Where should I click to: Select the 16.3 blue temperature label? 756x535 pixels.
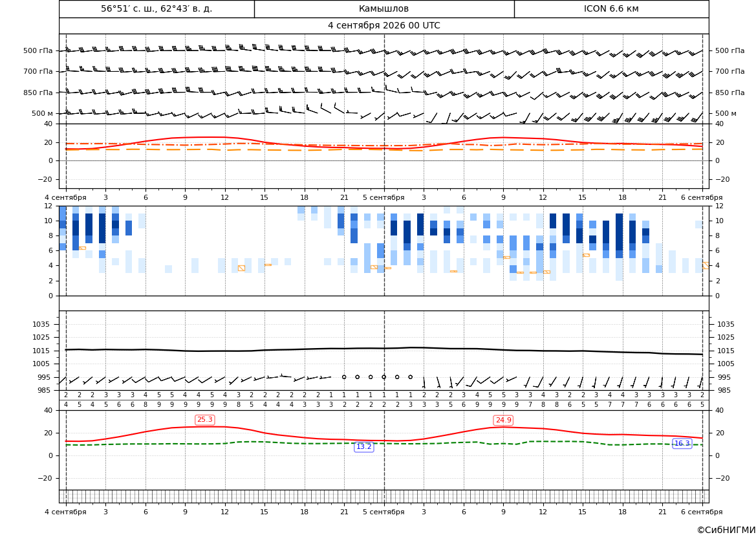682,443
